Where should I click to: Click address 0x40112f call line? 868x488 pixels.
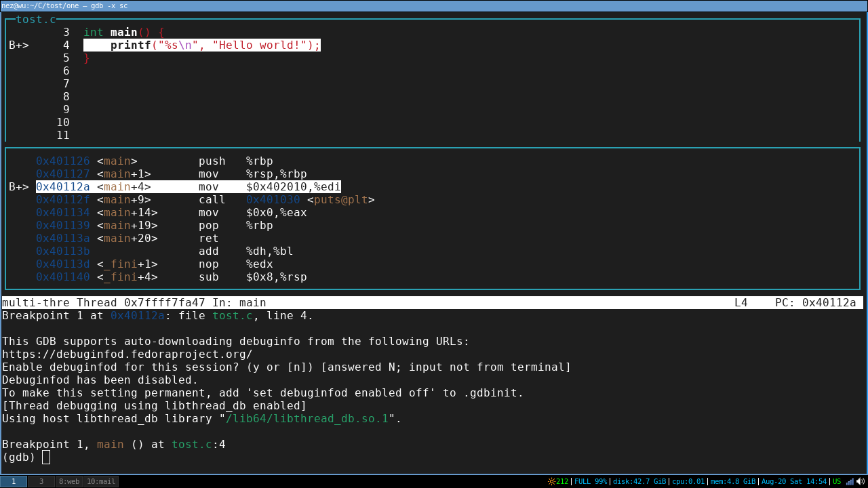pos(63,200)
